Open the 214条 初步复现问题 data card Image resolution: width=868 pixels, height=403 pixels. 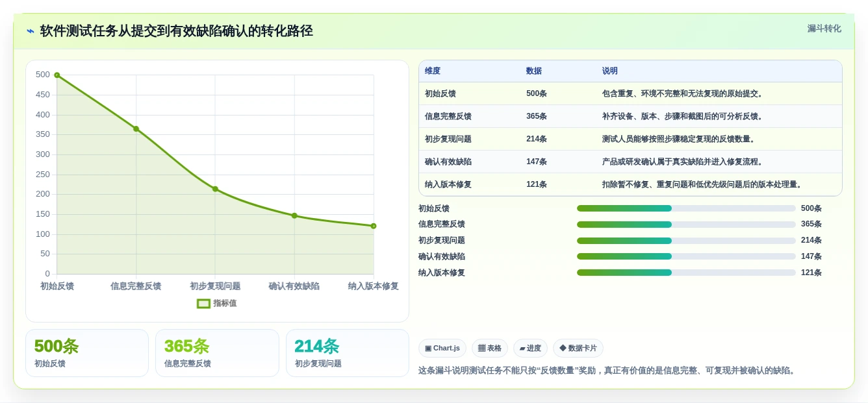(x=348, y=353)
